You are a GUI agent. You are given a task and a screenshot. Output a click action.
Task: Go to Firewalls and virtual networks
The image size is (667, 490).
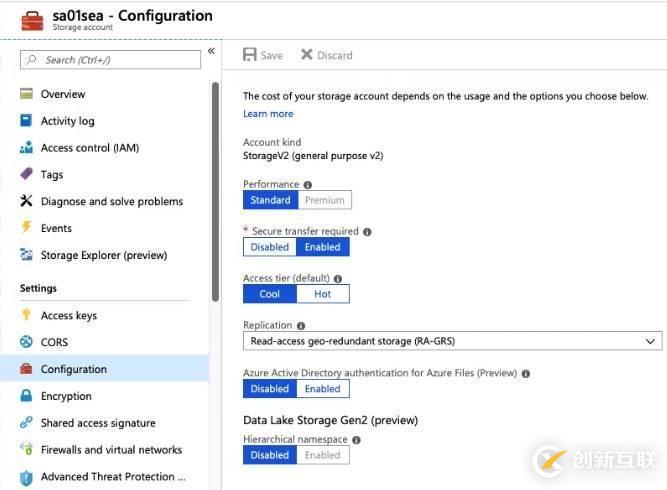click(111, 450)
